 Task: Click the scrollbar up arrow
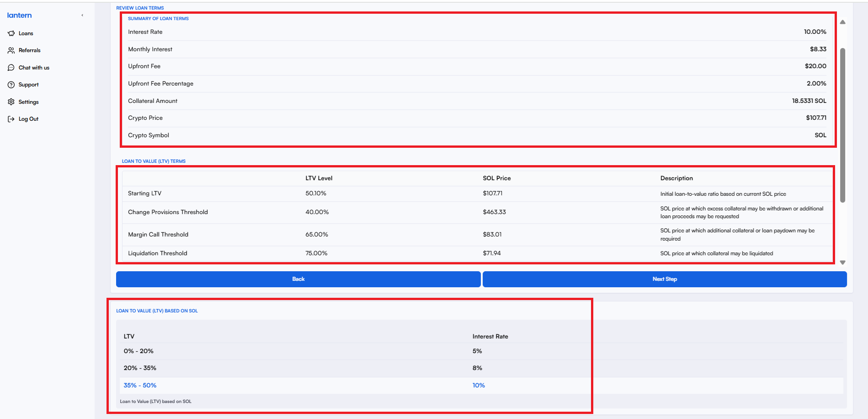tap(842, 22)
